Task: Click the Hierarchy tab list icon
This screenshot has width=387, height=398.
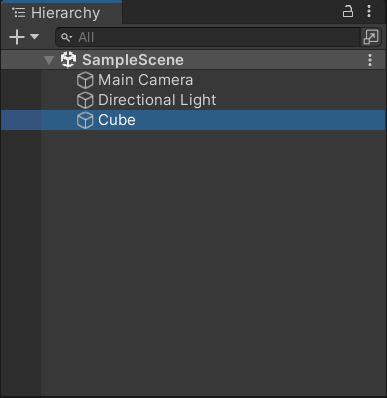Action: (x=19, y=13)
